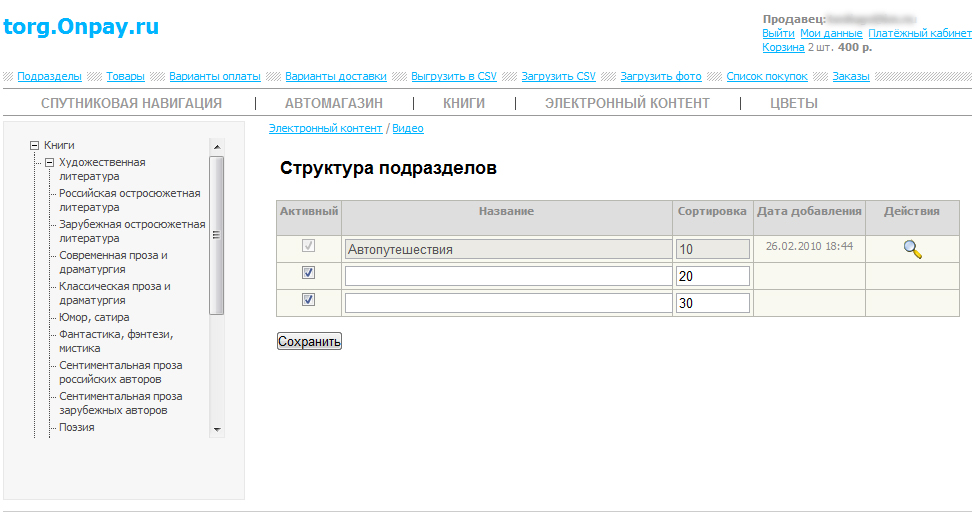The width and height of the screenshot is (972, 522).
Task: Click the Загрузить фото link
Action: 661,76
